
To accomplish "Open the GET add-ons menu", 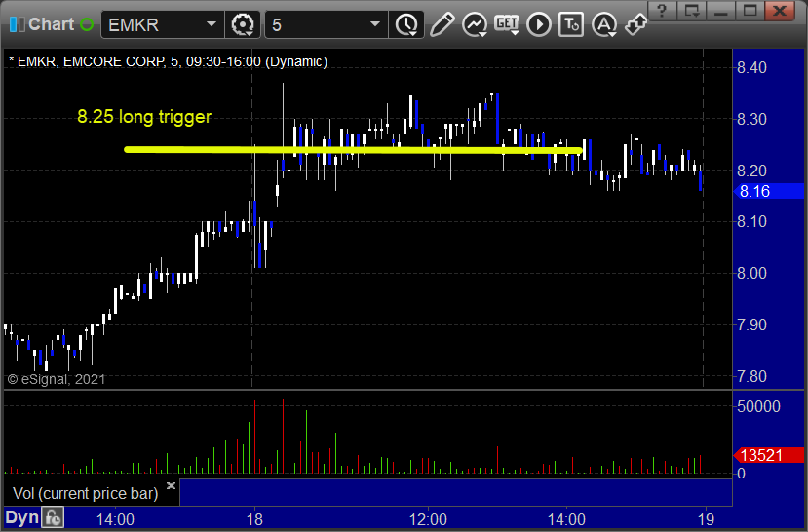I will coord(507,24).
